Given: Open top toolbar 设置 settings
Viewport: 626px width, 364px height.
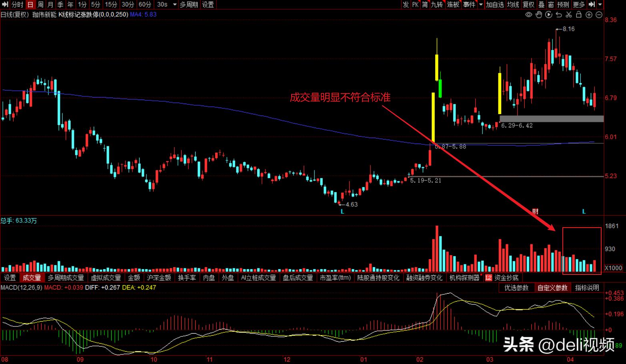Looking at the screenshot, I should tap(208, 4).
